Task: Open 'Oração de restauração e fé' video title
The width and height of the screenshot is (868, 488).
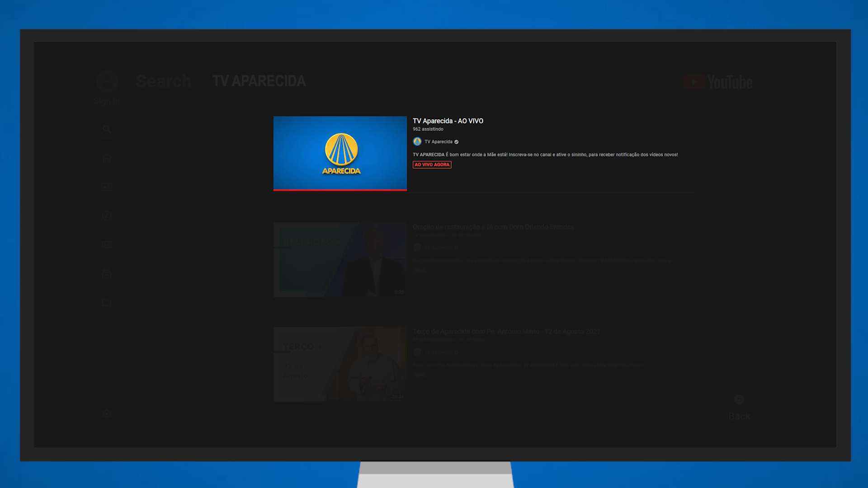Action: pos(493,227)
